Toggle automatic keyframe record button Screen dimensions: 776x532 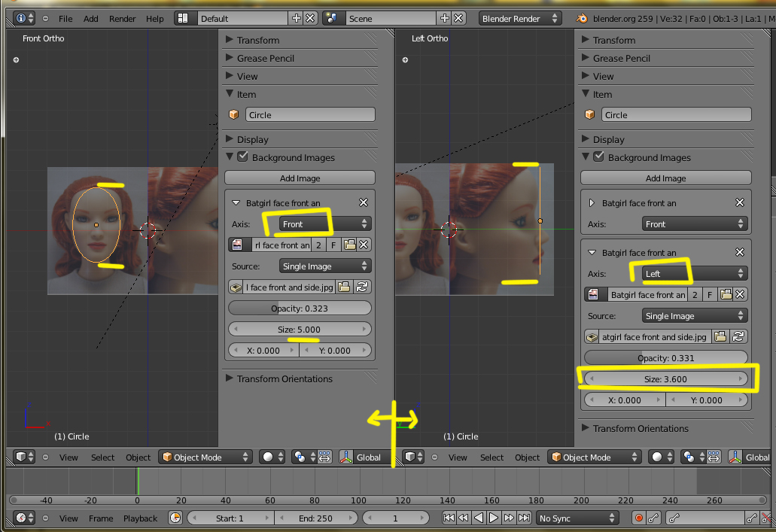pos(638,518)
